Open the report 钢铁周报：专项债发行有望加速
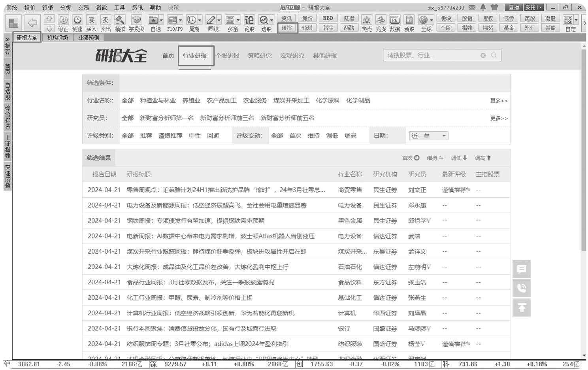 click(196, 221)
